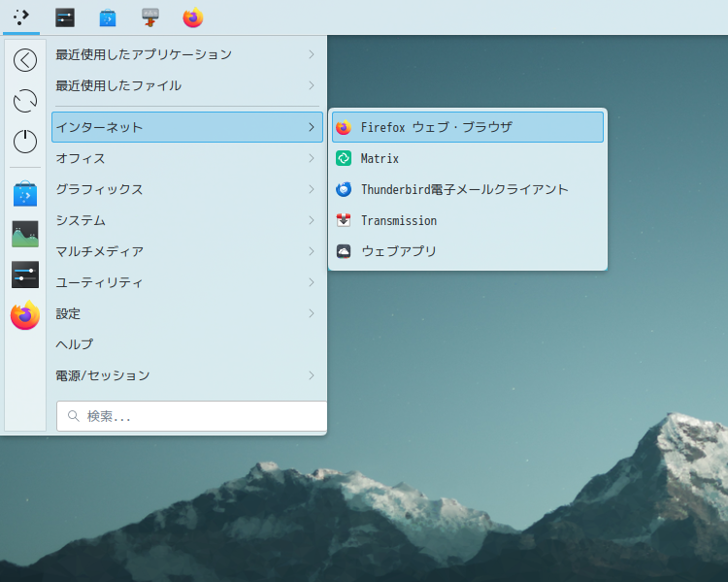Screen dimensions: 728x582
Task: Select the 設定 category
Action: 187,313
